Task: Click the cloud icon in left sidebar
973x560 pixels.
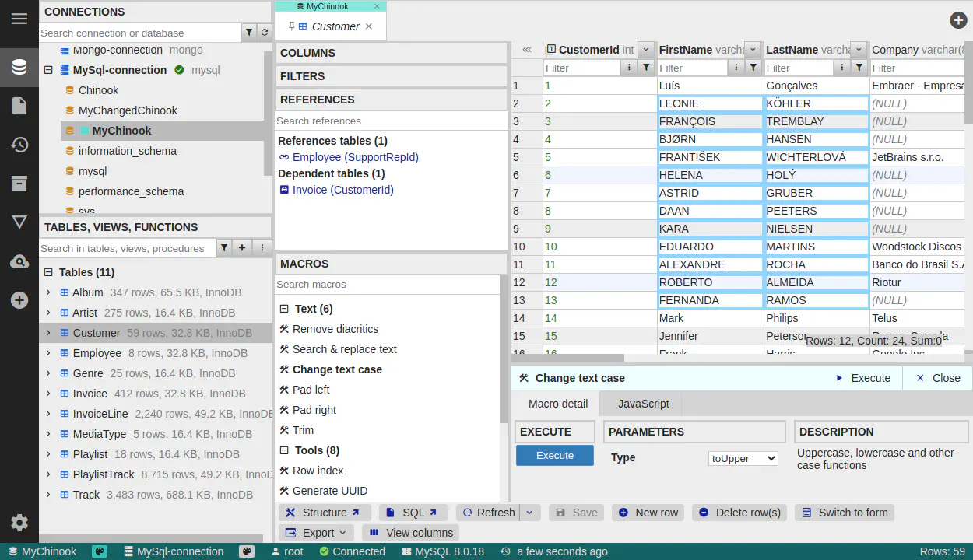Action: 19,261
